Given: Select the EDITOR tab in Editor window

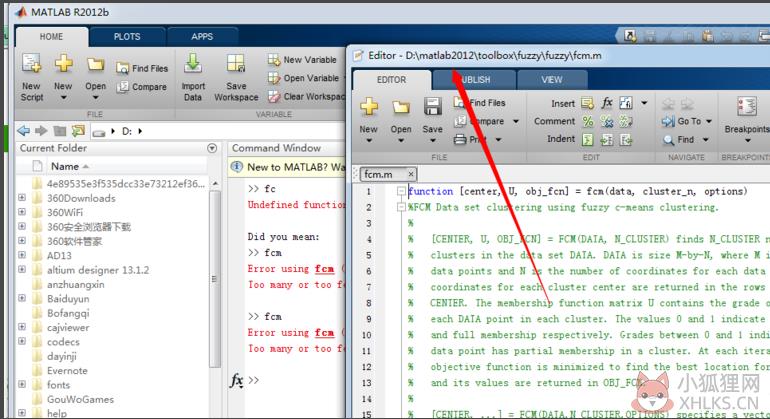Looking at the screenshot, I should click(x=391, y=80).
